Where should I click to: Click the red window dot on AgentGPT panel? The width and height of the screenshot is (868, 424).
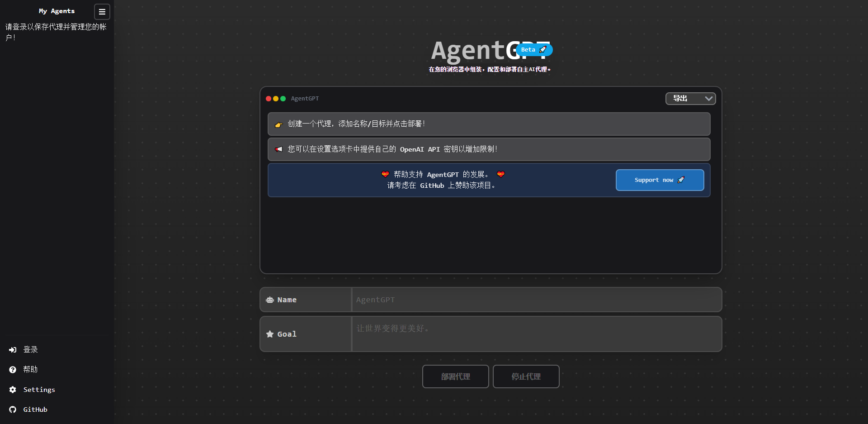pyautogui.click(x=269, y=98)
